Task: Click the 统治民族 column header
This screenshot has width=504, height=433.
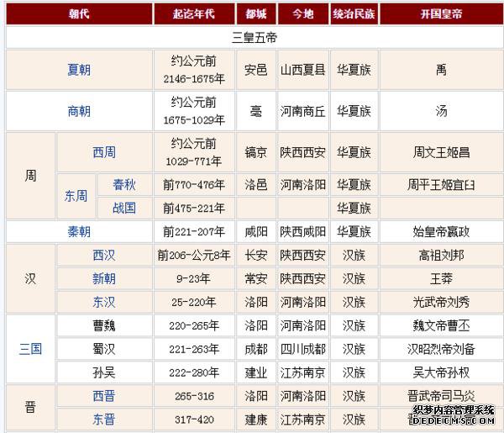Action: [354, 13]
